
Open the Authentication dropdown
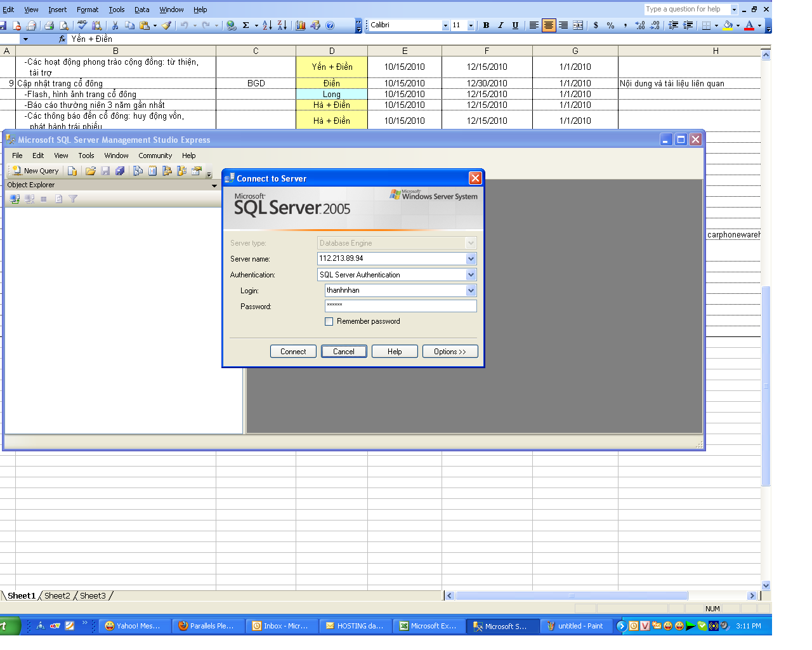[x=471, y=275]
